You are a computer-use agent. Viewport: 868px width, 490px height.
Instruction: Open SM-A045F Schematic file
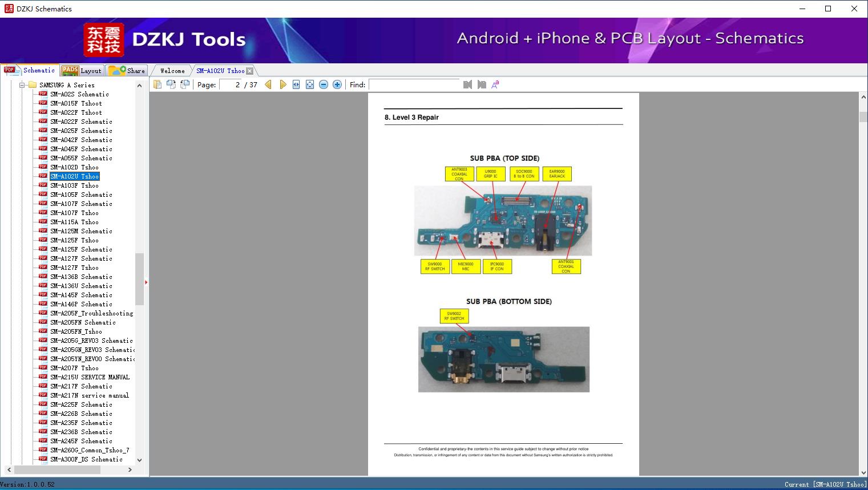click(x=81, y=149)
